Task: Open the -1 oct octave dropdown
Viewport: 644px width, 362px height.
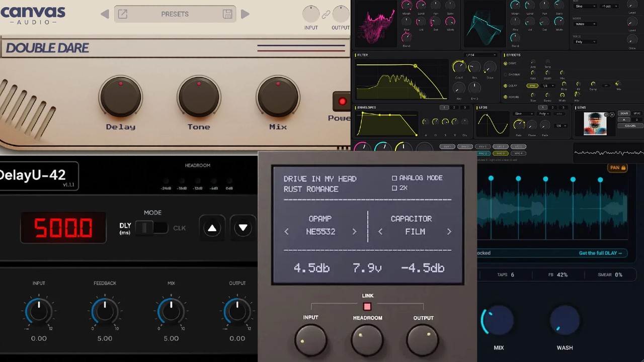Action: [x=609, y=6]
